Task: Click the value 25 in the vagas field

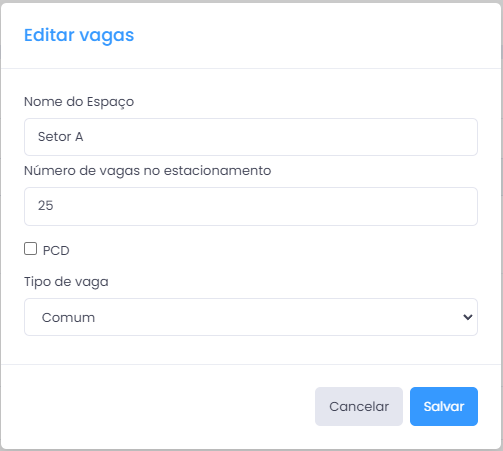Action: (45, 206)
